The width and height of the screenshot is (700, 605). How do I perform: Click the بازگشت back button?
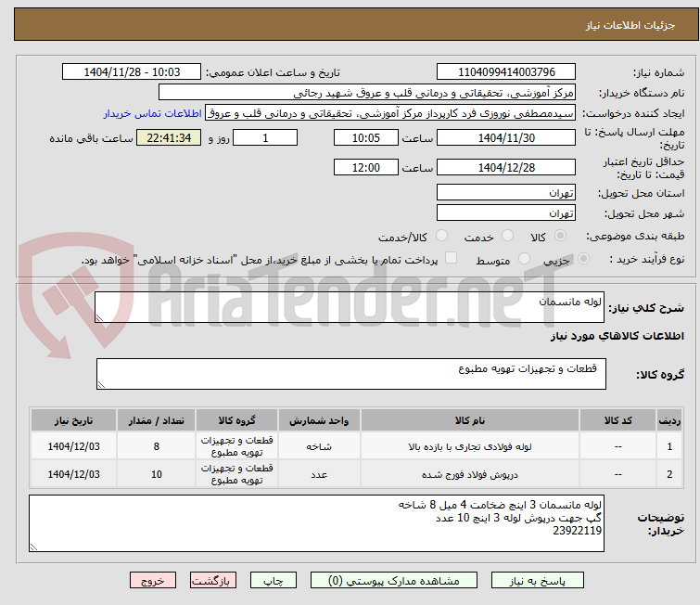(213, 581)
